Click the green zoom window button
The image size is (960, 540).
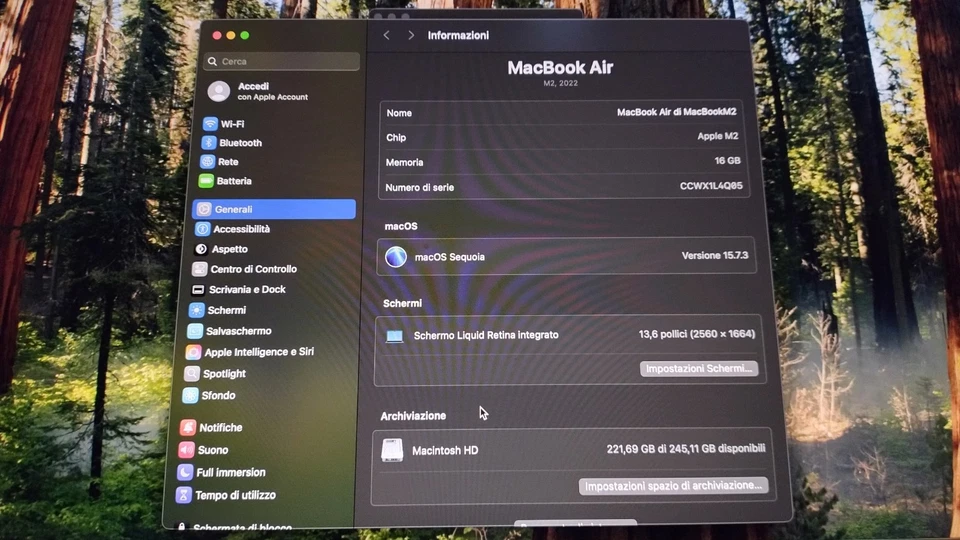(x=245, y=36)
